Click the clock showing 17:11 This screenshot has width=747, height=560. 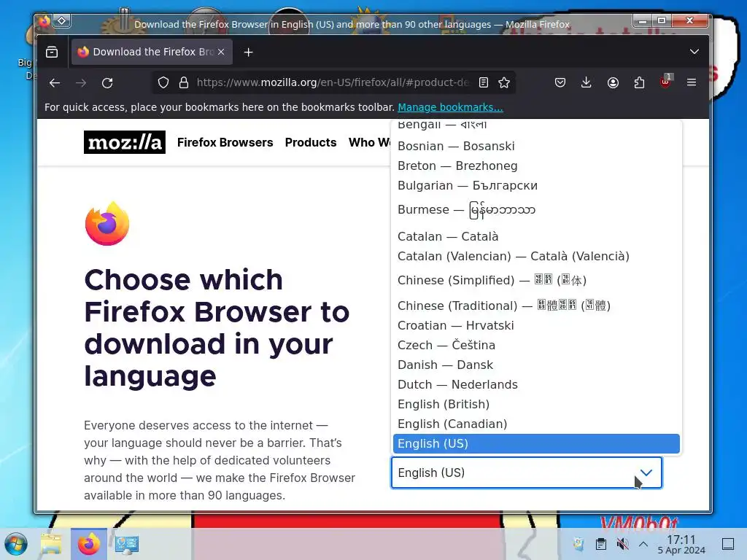point(681,544)
